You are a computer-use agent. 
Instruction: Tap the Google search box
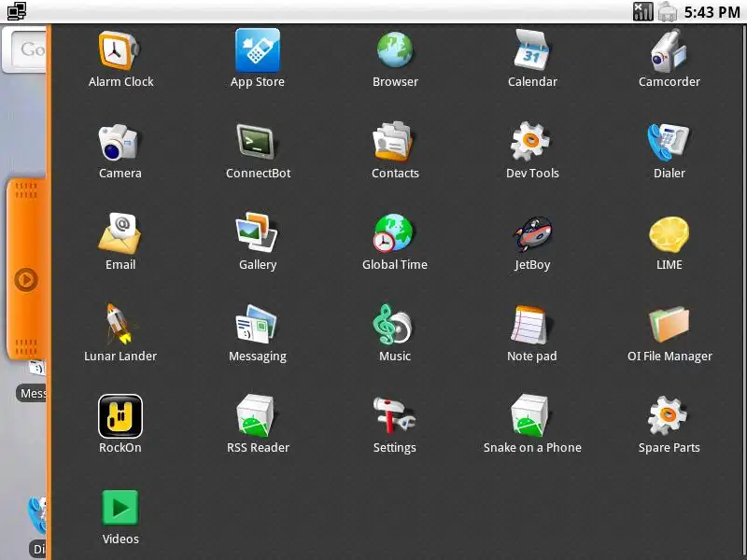click(x=25, y=49)
